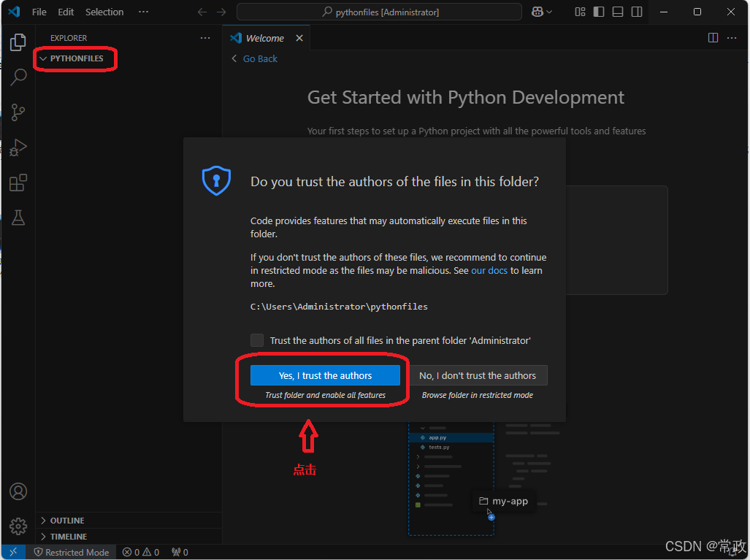750x560 pixels.
Task: Open Run and Debug view icon
Action: pos(18,147)
